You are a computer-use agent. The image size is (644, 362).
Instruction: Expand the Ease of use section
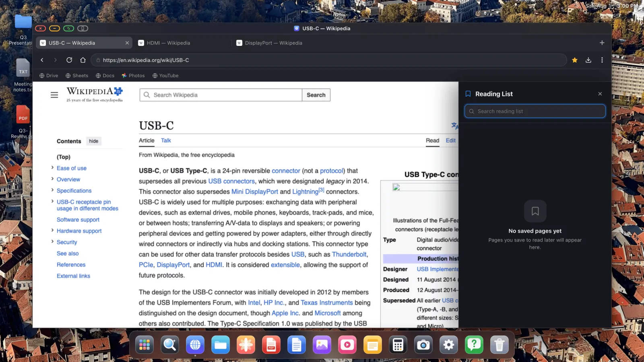coord(52,168)
